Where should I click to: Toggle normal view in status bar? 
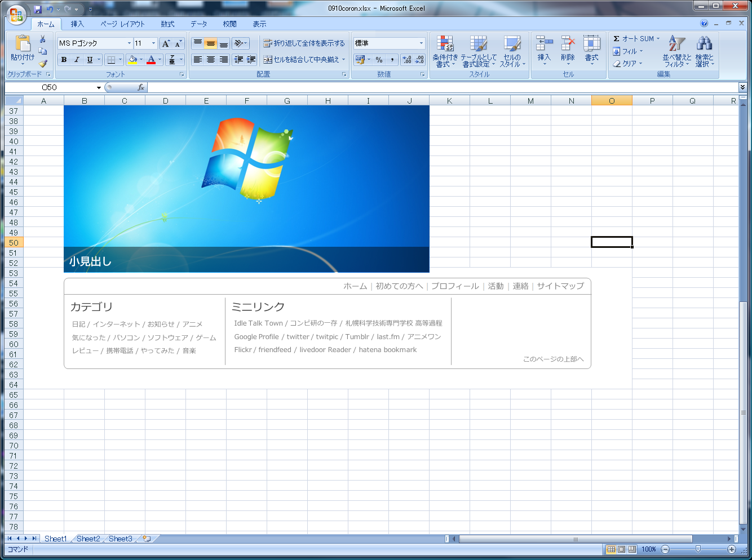click(x=611, y=549)
